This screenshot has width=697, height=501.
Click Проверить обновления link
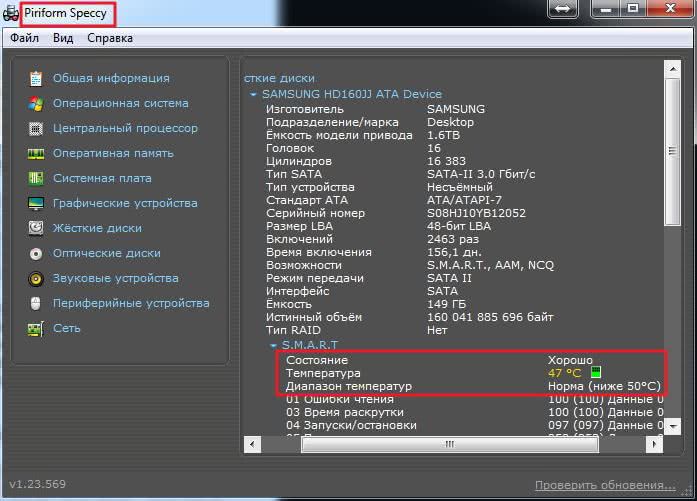(605, 485)
